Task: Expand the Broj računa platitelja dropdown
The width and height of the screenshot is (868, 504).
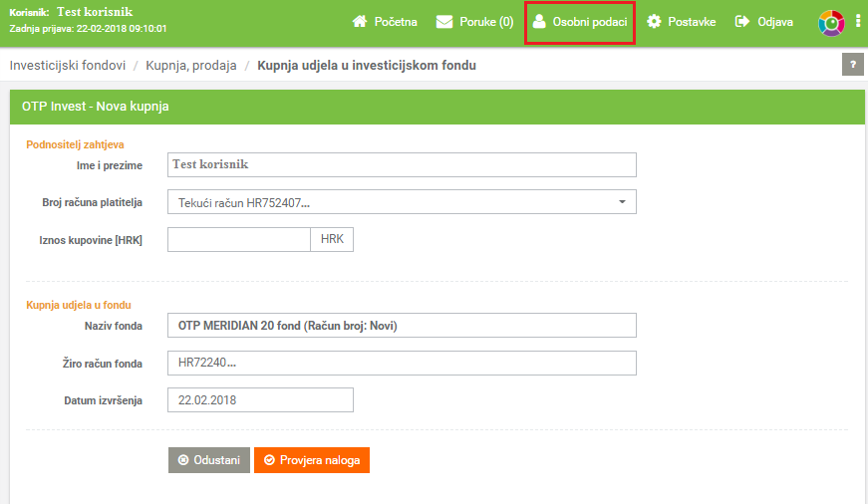Action: pyautogui.click(x=402, y=202)
